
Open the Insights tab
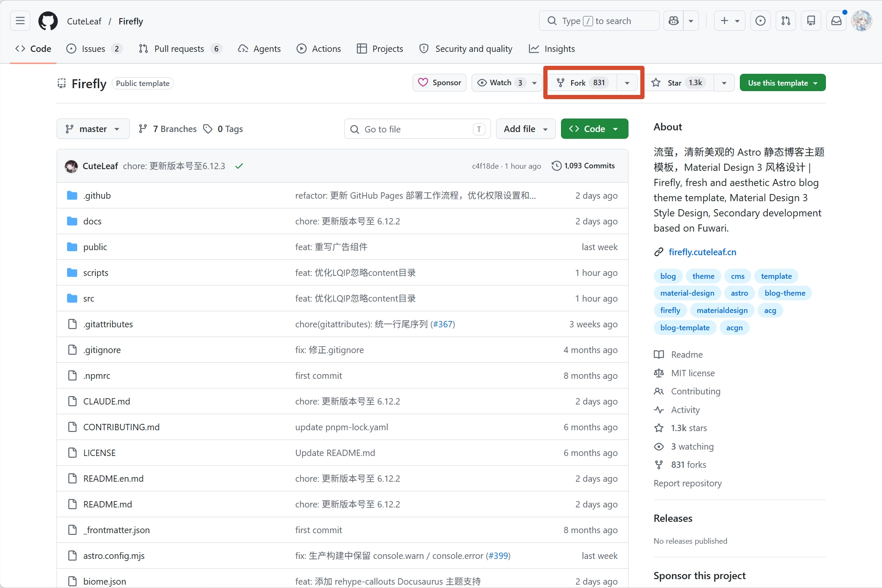coord(552,49)
